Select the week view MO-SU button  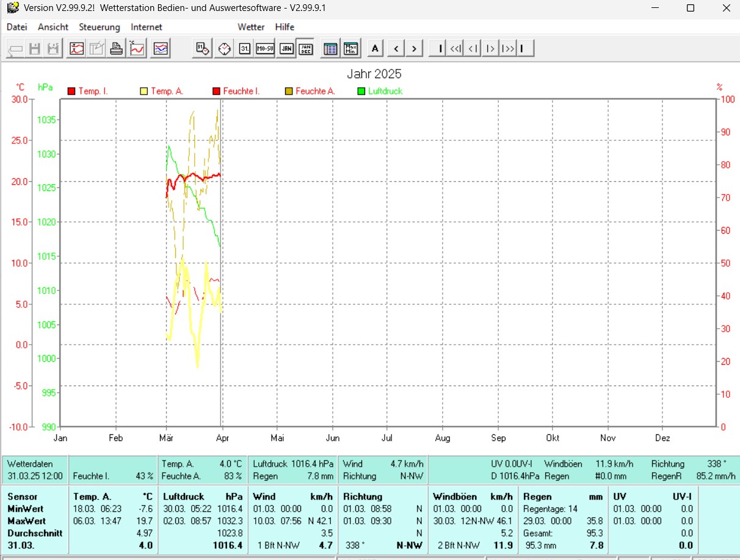tap(265, 49)
